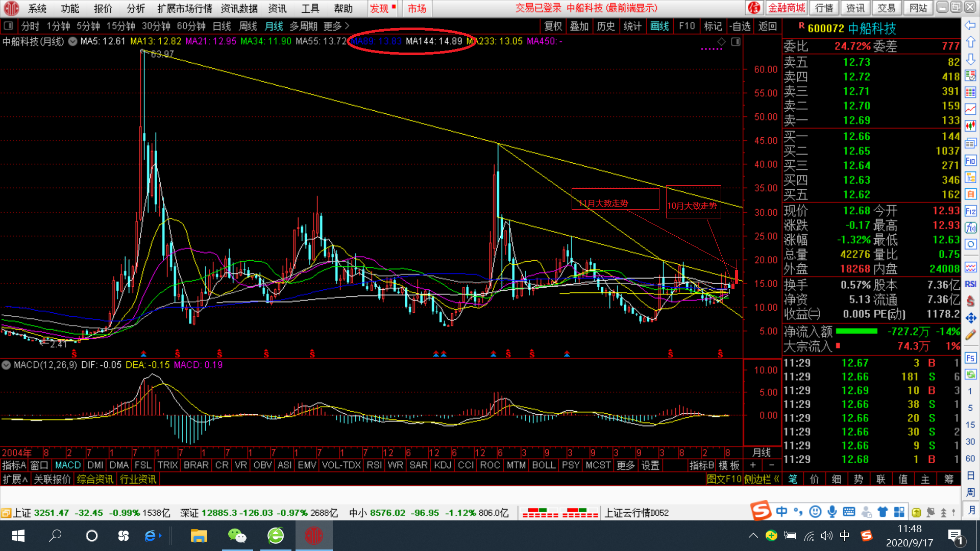The width and height of the screenshot is (980, 551).
Task: Click the F5 sidebar icon
Action: pos(970,358)
